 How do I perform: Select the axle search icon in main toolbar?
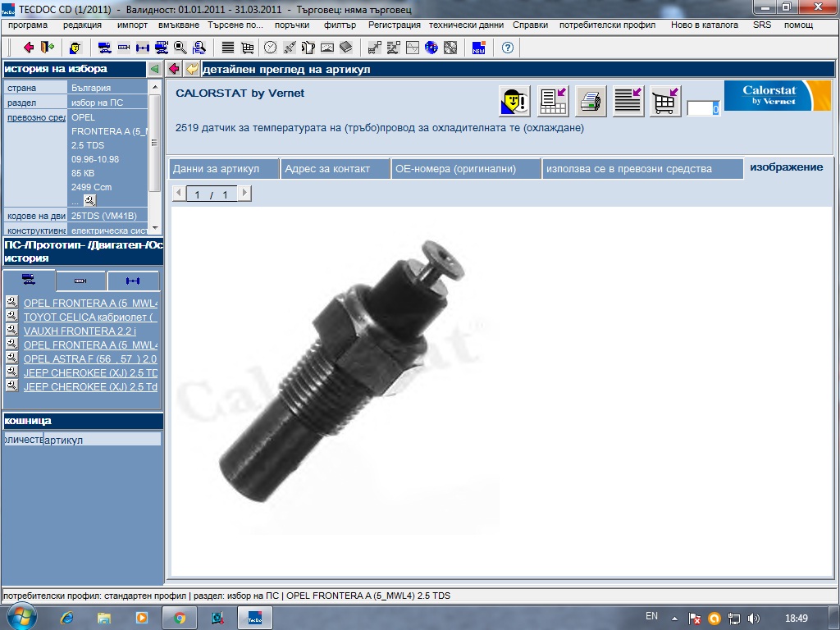tap(143, 48)
